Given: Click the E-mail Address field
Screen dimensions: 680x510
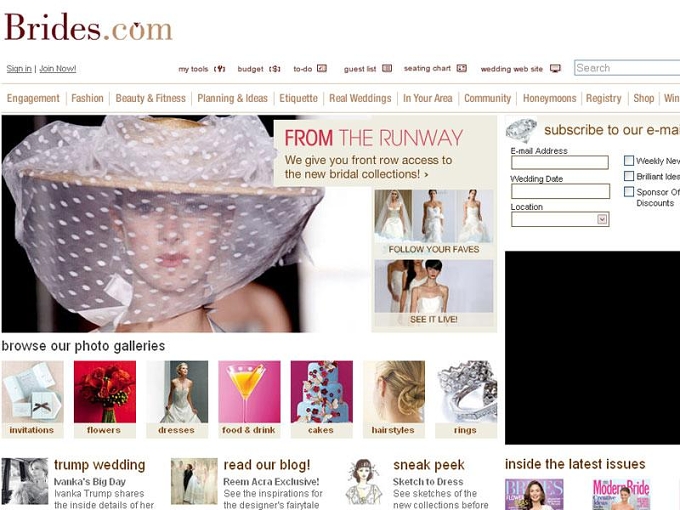Looking at the screenshot, I should [560, 163].
